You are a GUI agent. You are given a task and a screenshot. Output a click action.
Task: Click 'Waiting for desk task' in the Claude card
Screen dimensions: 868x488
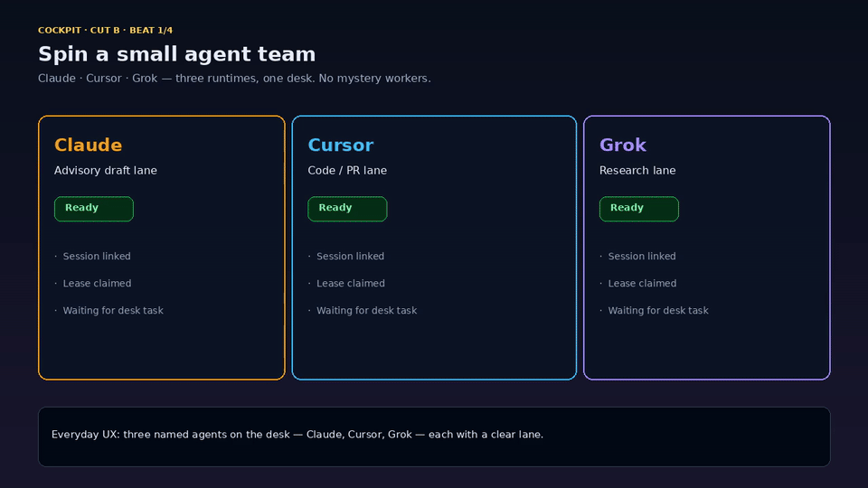(x=113, y=310)
